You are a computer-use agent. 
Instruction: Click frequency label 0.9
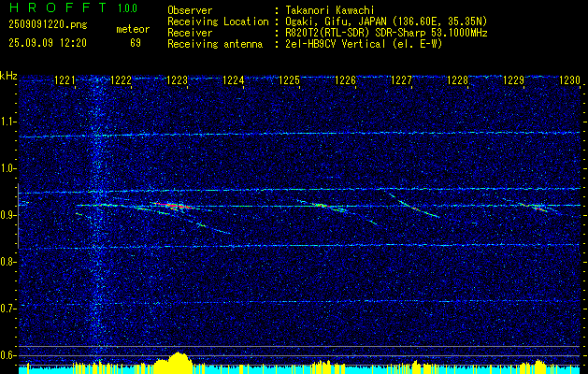tap(8, 215)
